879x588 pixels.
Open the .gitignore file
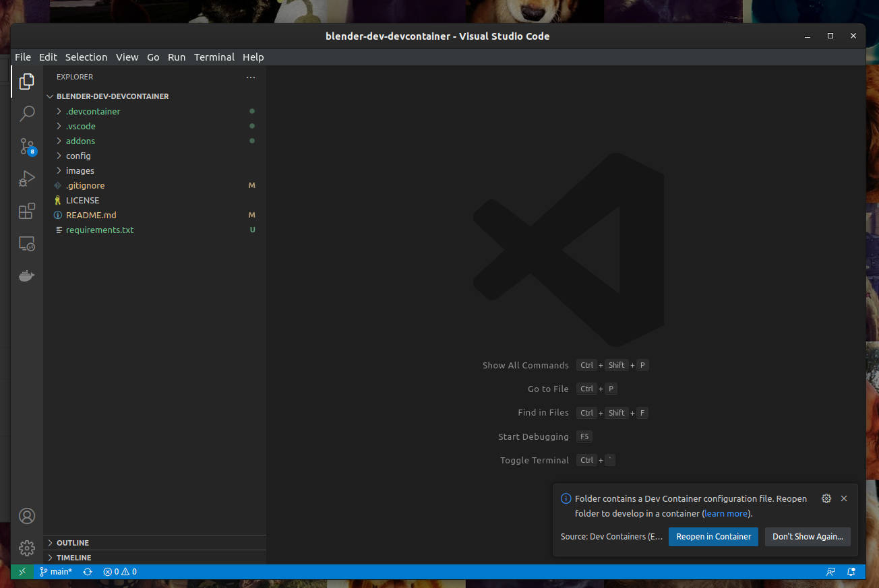pos(154,185)
